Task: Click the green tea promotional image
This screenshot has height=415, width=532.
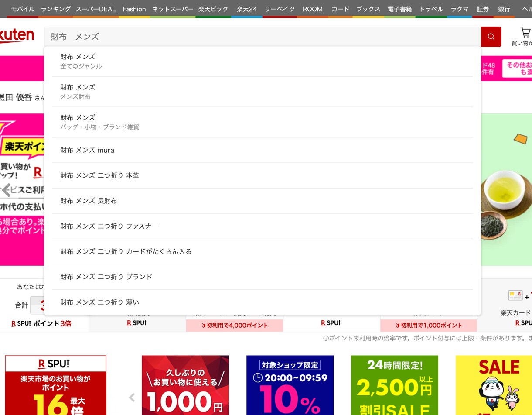Action: (x=507, y=190)
